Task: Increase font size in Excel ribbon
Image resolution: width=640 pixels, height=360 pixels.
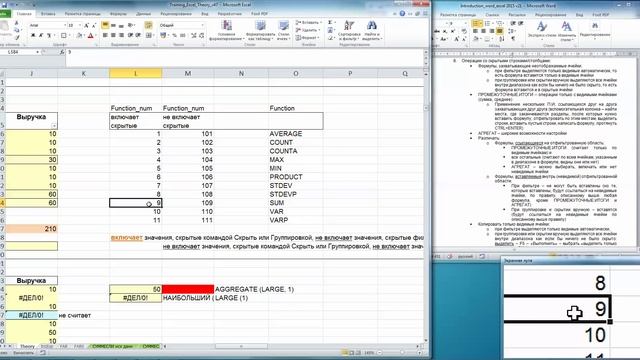Action: [x=86, y=25]
